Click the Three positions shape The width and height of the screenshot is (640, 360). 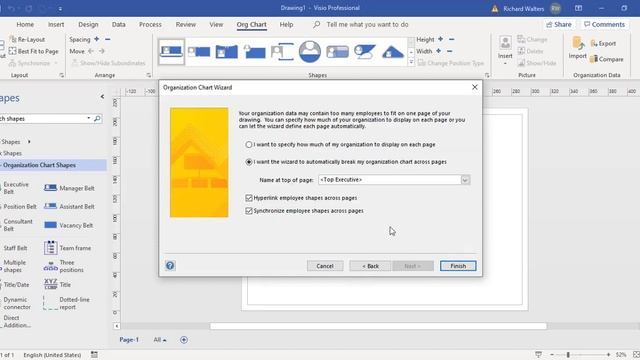[63, 266]
